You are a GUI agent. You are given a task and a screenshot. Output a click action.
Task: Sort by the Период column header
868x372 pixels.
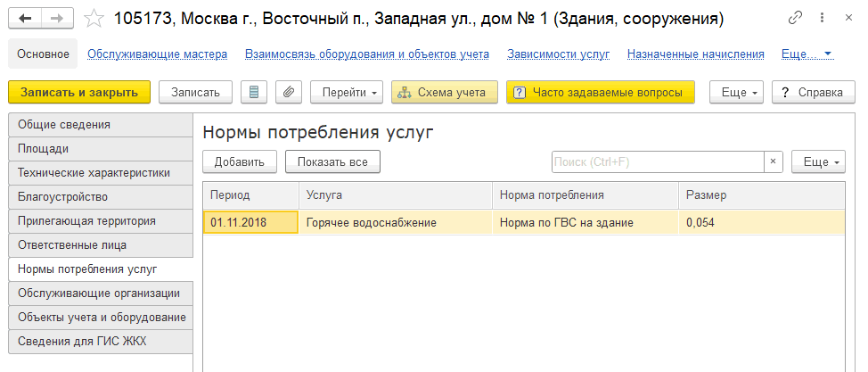coord(250,195)
